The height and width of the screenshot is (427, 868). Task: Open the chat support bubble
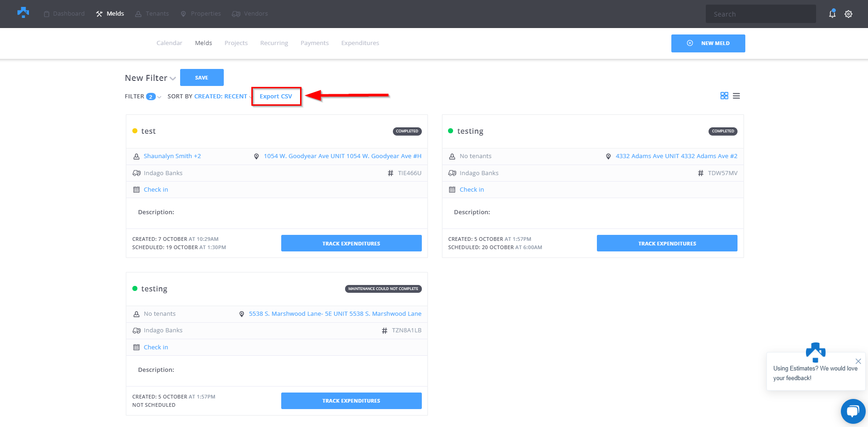click(853, 411)
